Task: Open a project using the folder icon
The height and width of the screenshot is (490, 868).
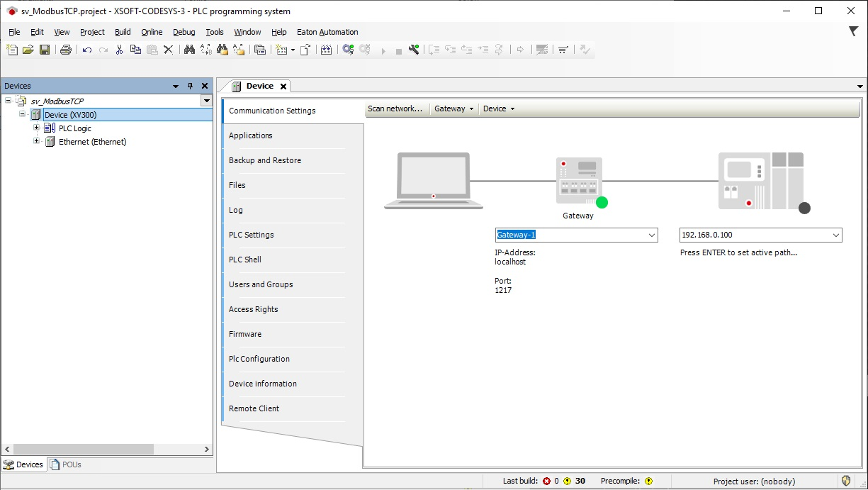Action: (x=28, y=50)
